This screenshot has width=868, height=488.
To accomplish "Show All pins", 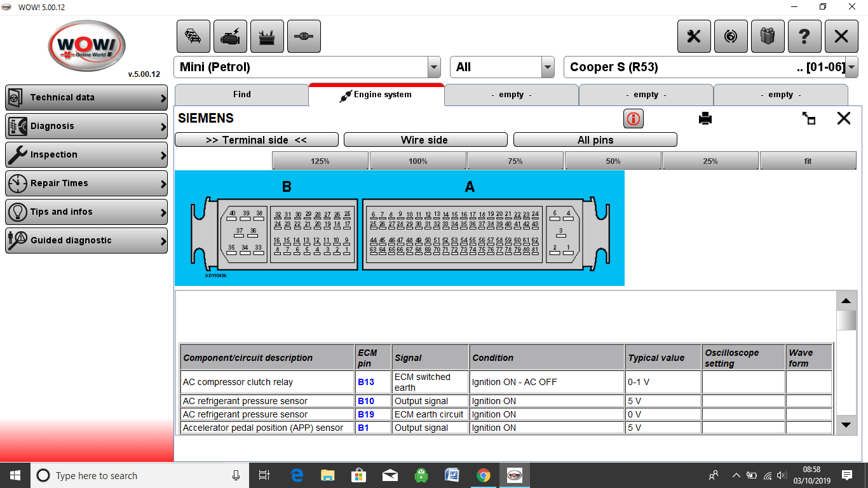I will click(595, 140).
